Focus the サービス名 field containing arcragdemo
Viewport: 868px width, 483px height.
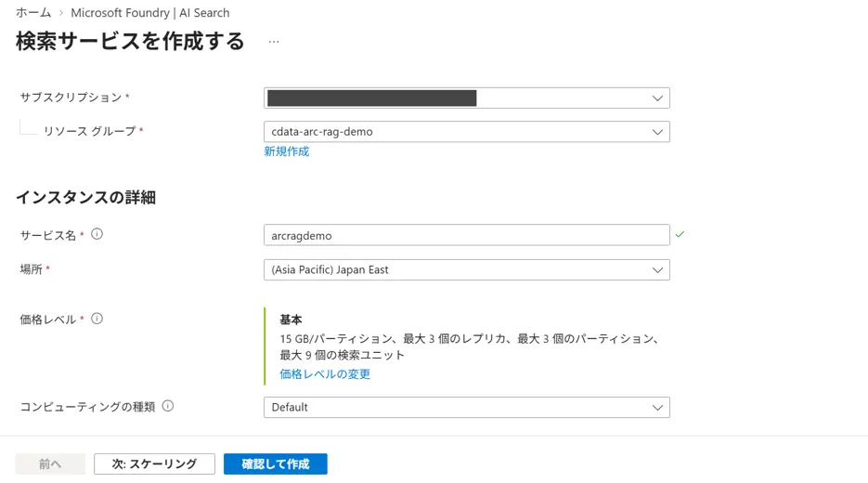tap(467, 235)
